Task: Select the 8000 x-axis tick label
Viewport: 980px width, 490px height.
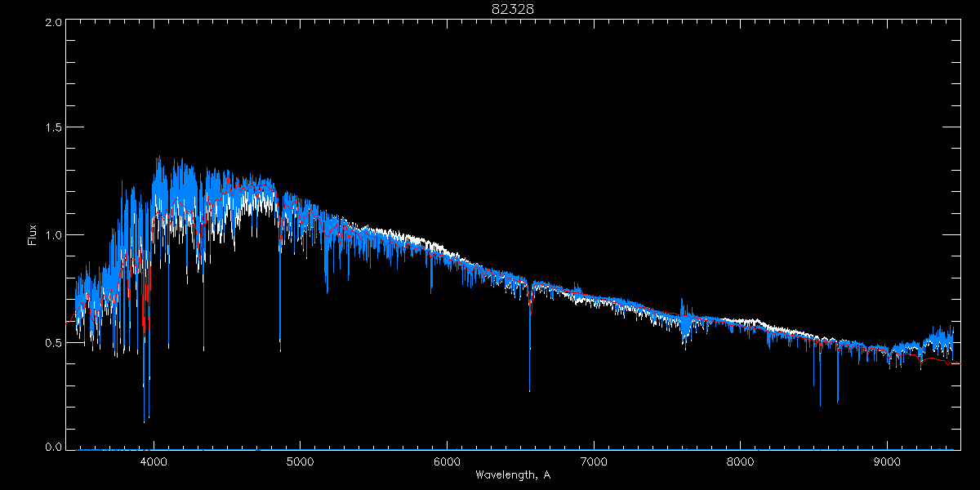Action: [741, 460]
